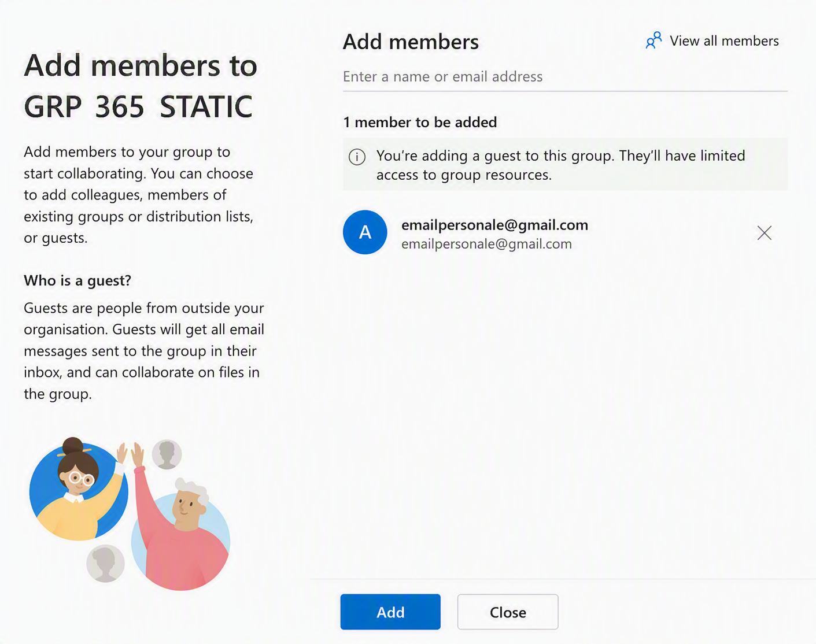
Task: Click the Add button
Action: (390, 612)
